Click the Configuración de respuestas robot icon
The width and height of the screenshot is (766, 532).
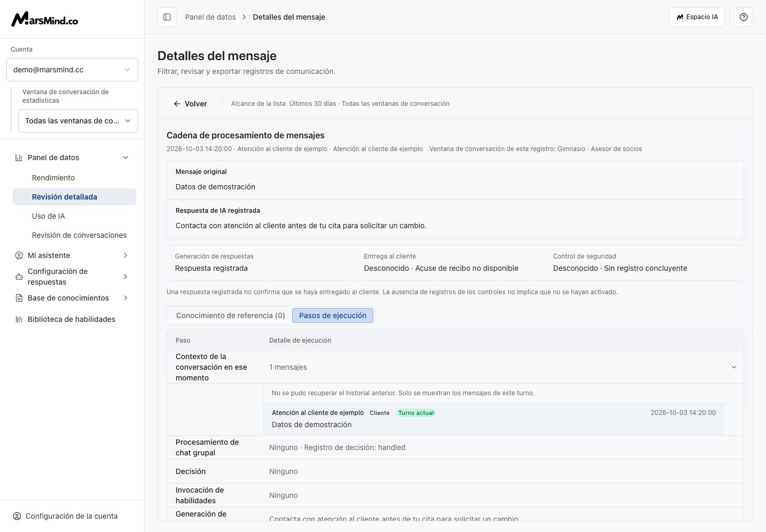click(x=19, y=277)
